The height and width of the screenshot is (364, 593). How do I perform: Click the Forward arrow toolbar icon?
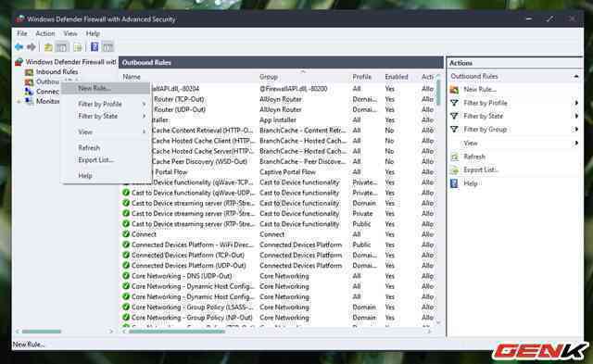click(x=32, y=47)
